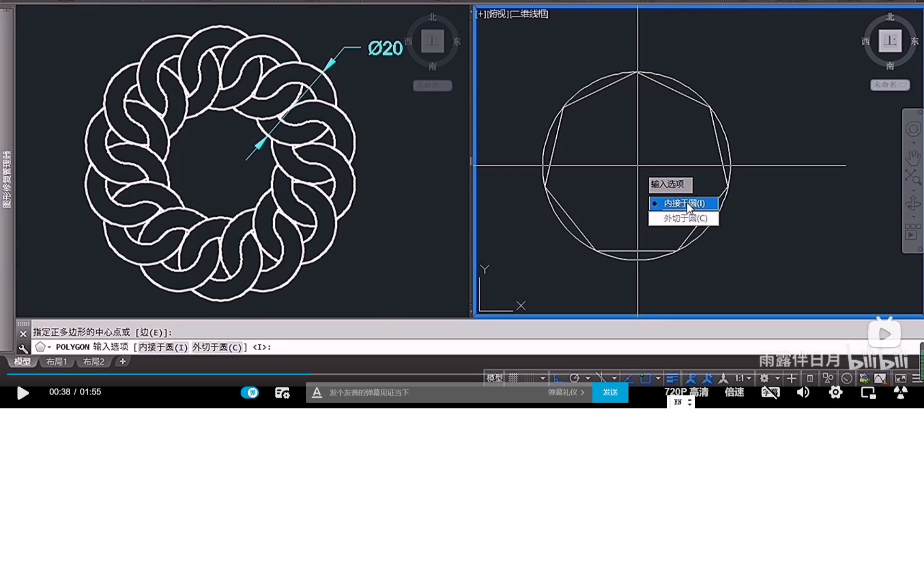Image resolution: width=924 pixels, height=578 pixels.
Task: Open the player settings gear
Action: [835, 393]
